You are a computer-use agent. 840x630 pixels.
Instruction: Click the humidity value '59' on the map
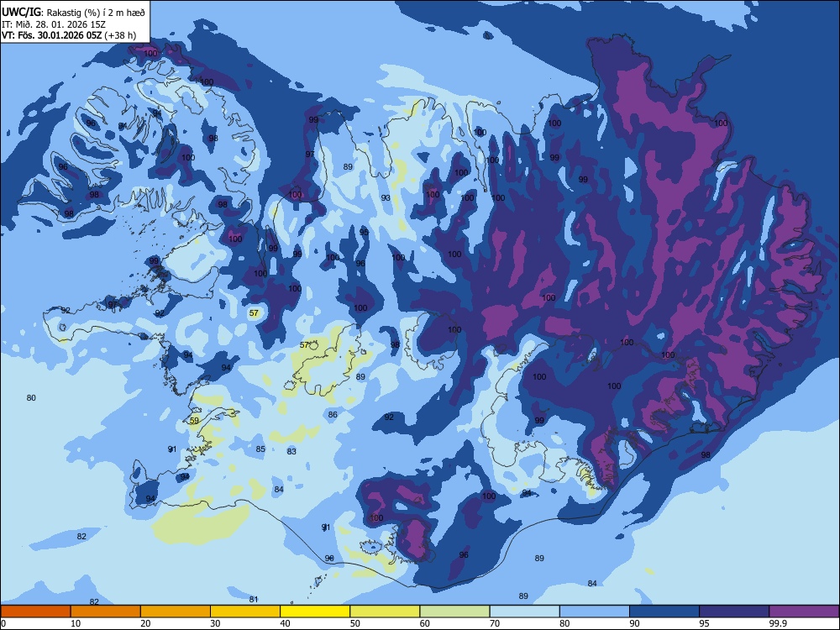(x=195, y=421)
